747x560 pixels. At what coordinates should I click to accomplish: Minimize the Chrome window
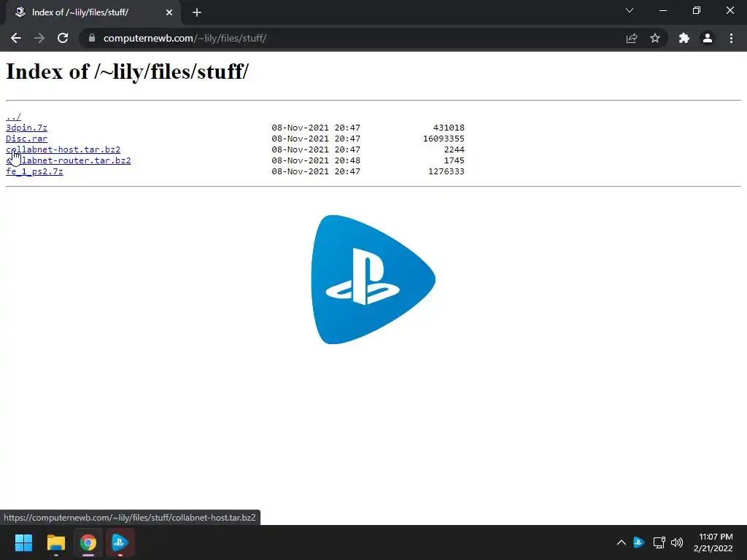coord(662,10)
